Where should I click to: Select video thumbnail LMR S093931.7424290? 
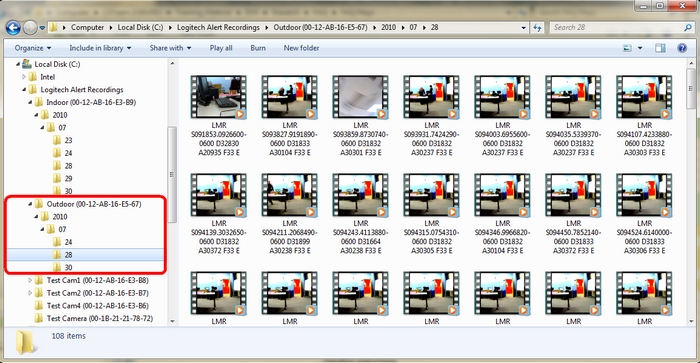tap(432, 97)
